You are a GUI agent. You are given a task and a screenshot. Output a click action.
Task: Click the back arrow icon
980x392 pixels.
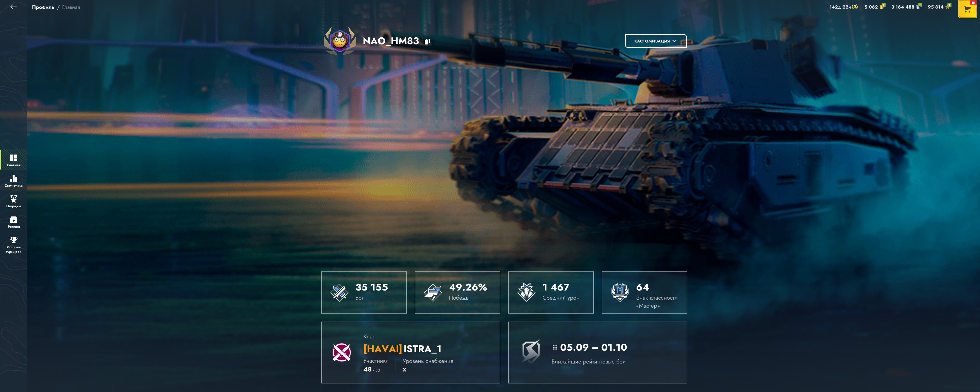click(x=14, y=7)
